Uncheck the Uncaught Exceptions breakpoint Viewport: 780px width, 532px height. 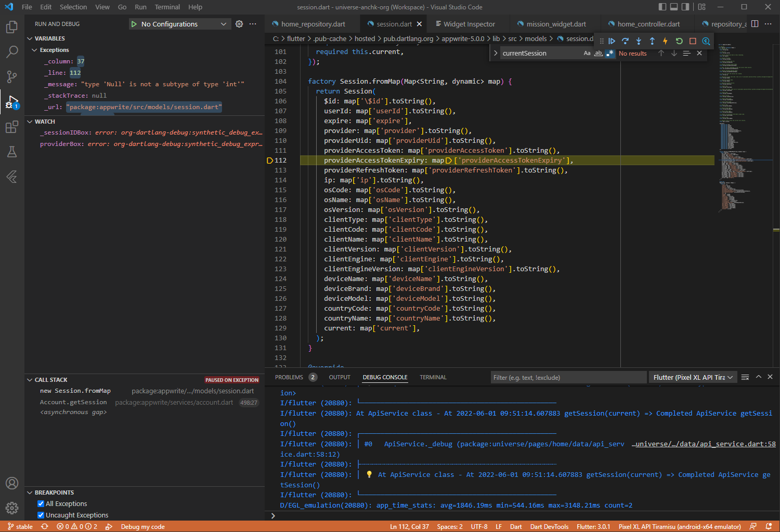tap(41, 515)
